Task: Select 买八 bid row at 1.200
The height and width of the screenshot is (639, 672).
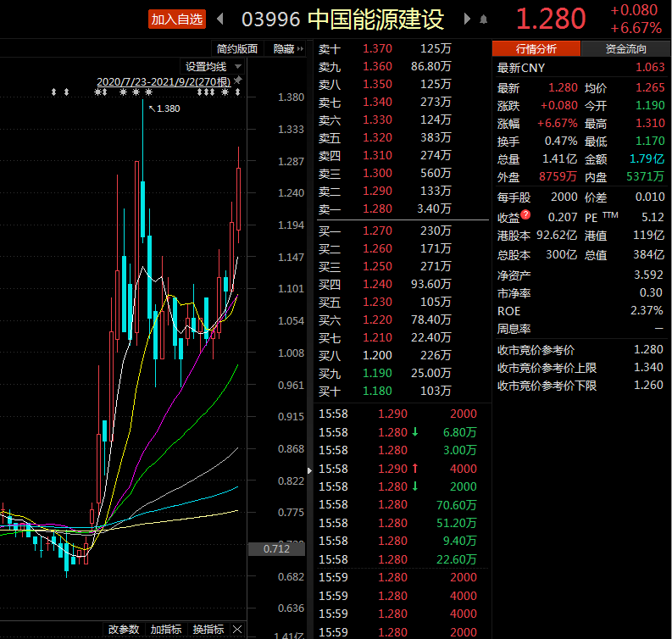Action: click(x=402, y=355)
